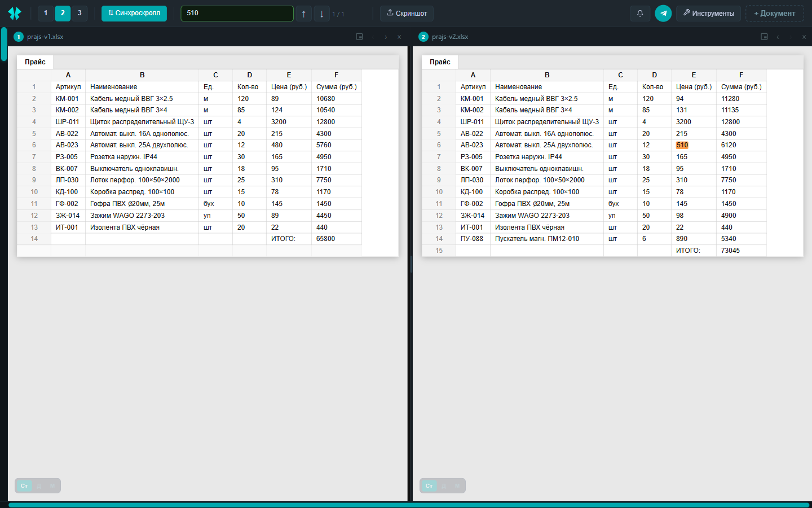Click column F header in right pane
The width and height of the screenshot is (812, 508).
click(x=741, y=75)
